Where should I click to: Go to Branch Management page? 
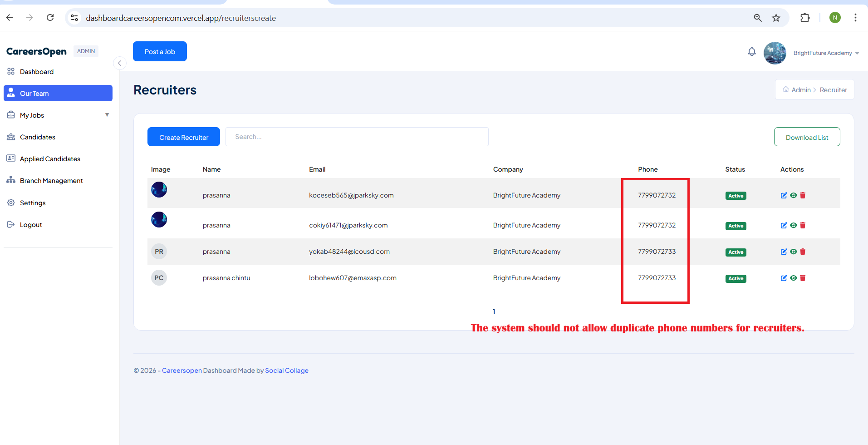click(51, 181)
